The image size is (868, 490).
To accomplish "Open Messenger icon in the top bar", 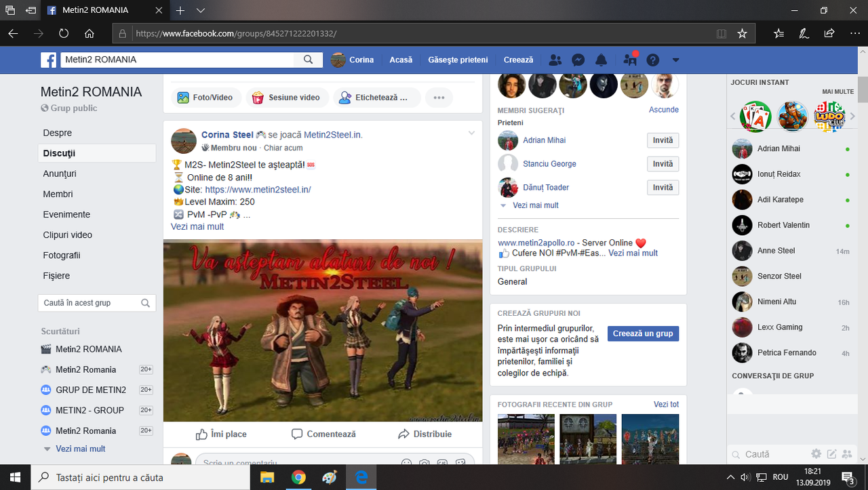I will pyautogui.click(x=578, y=60).
